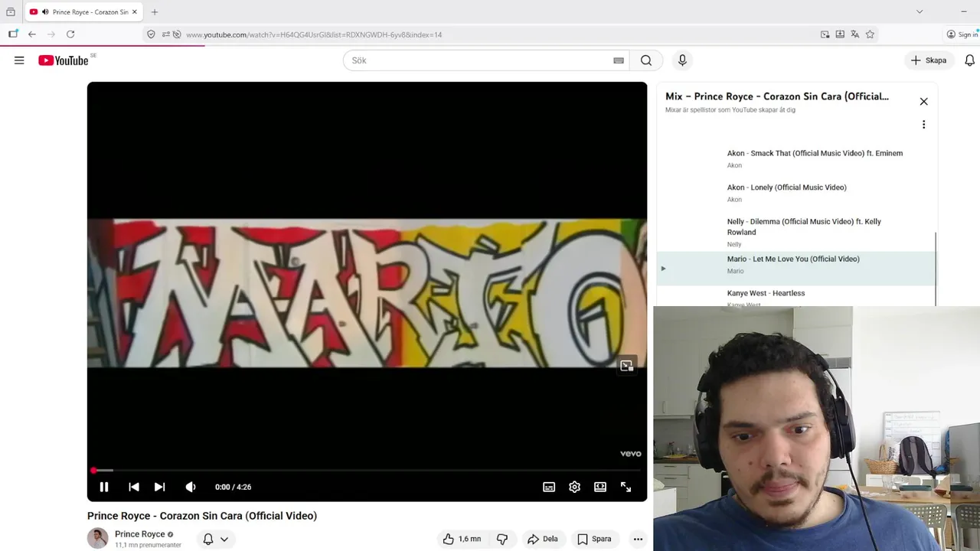
Task: Open the on-screen keyboard in search box
Action: click(x=619, y=60)
